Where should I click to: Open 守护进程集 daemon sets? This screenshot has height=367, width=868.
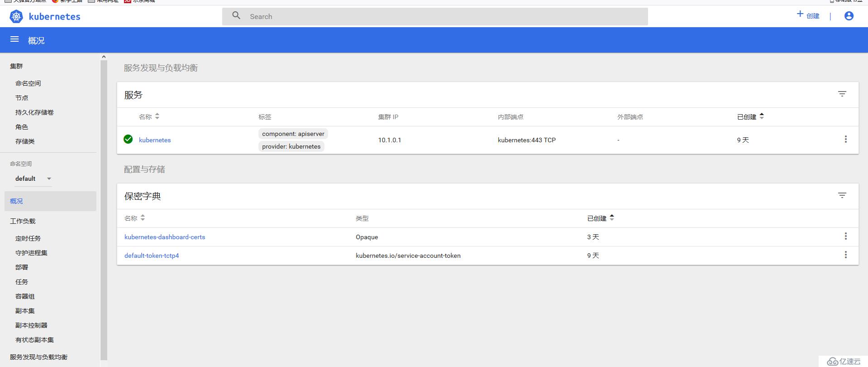[x=31, y=253]
